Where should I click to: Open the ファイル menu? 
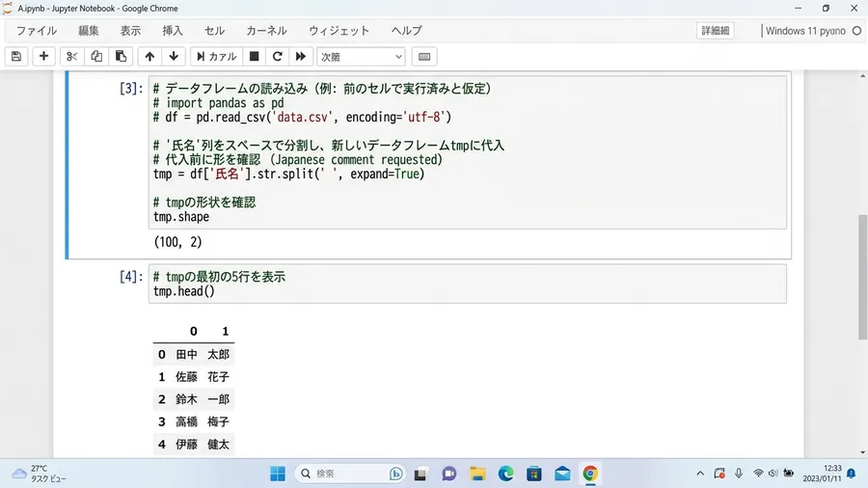point(37,31)
